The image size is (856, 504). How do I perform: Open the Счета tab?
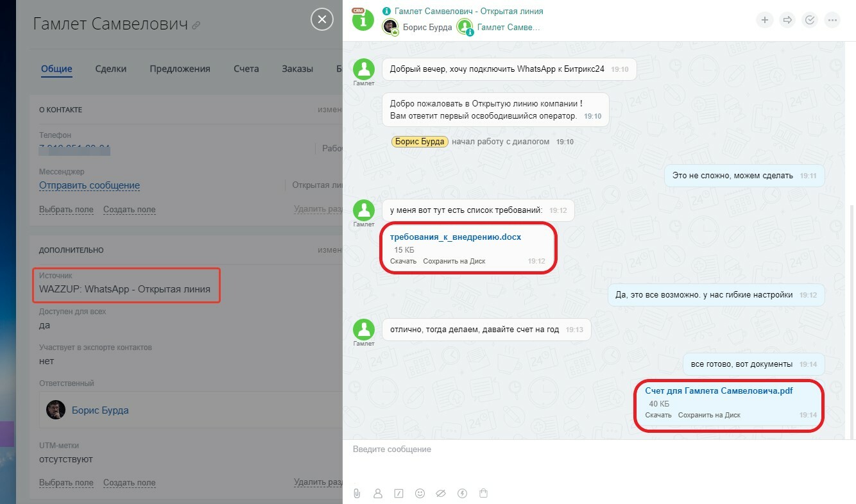(246, 69)
